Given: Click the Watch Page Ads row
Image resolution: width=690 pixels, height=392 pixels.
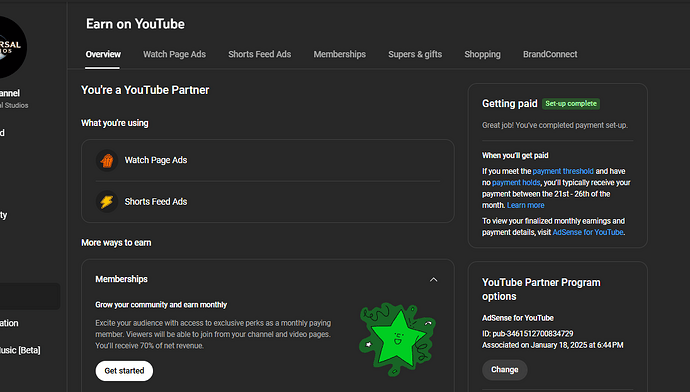Looking at the screenshot, I should click(268, 160).
